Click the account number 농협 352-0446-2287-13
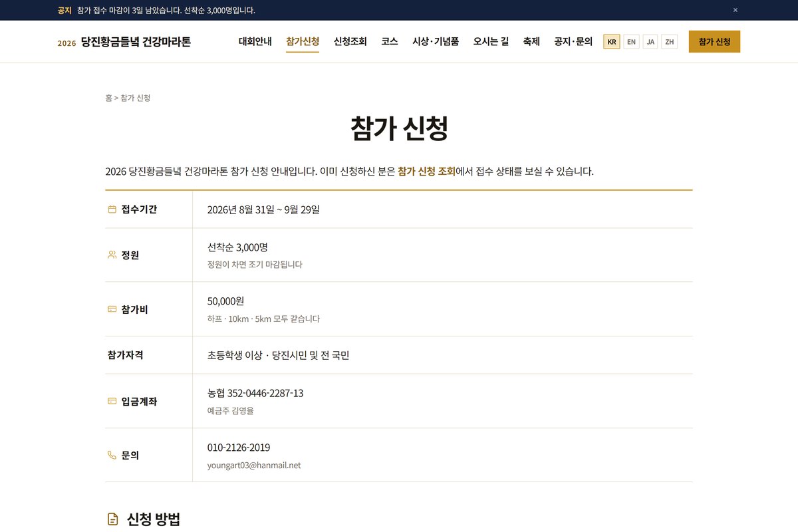Image resolution: width=798 pixels, height=532 pixels. [x=255, y=393]
